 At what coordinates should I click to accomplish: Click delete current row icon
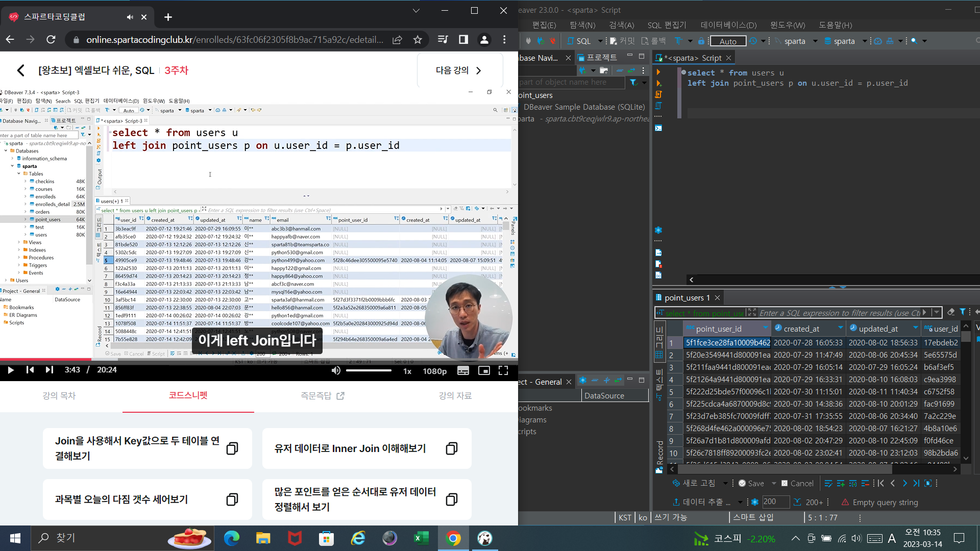tap(865, 483)
